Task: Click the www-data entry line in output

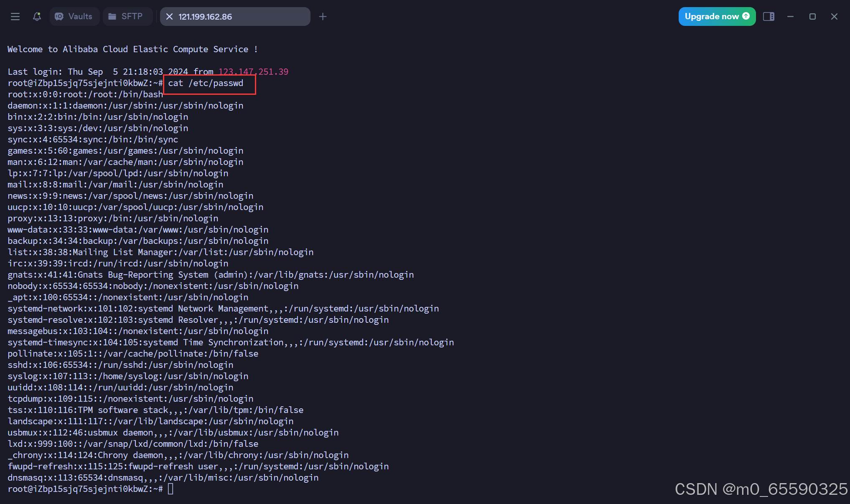Action: pos(138,230)
